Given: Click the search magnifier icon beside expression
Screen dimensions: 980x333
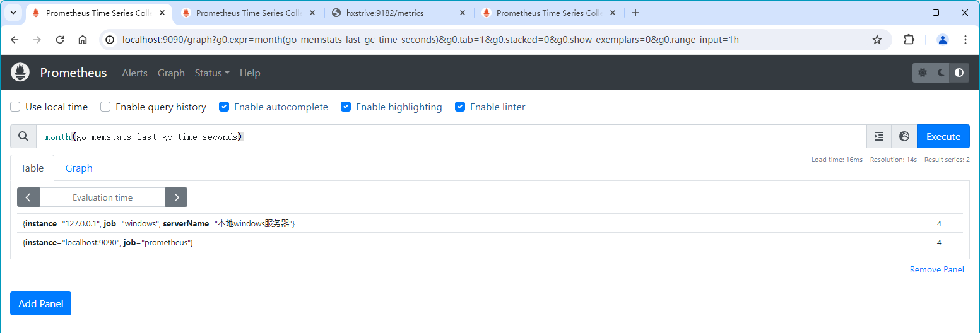Looking at the screenshot, I should click(23, 136).
